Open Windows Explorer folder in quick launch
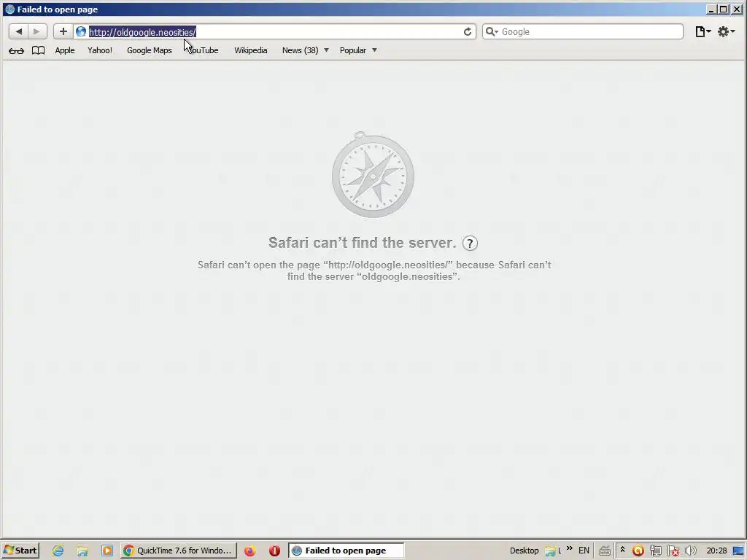 (x=82, y=551)
